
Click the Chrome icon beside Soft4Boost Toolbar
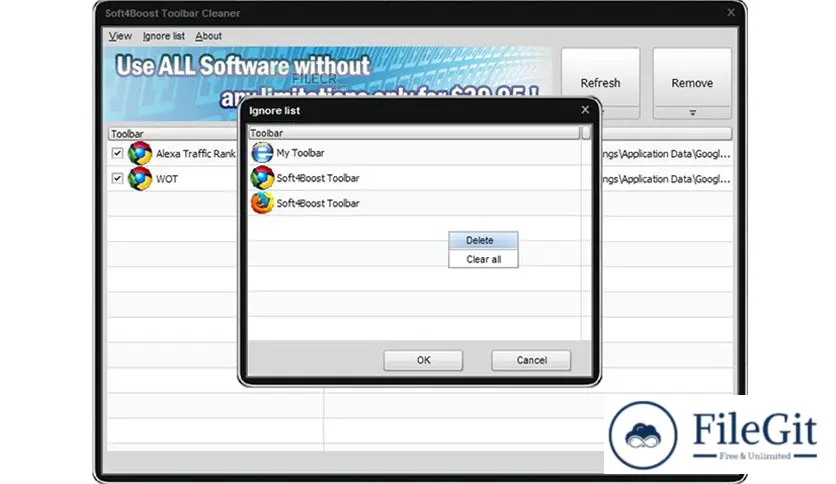262,178
